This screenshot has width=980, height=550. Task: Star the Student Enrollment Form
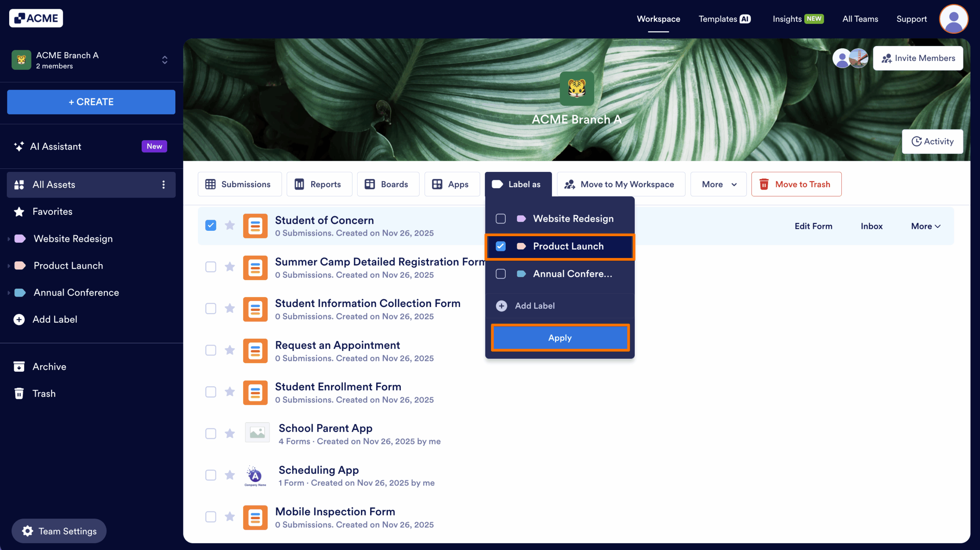click(230, 392)
